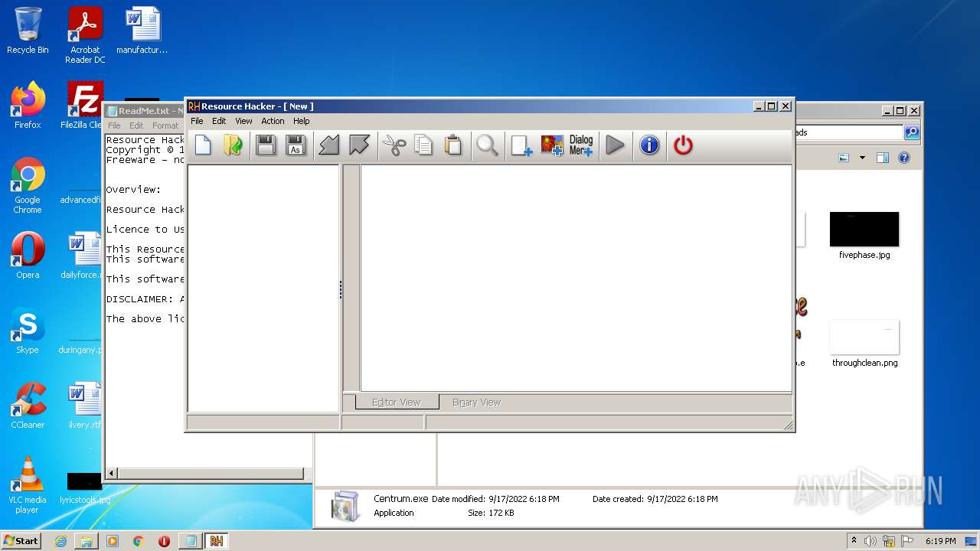Image resolution: width=980 pixels, height=551 pixels.
Task: Open the Action menu
Action: tap(273, 121)
